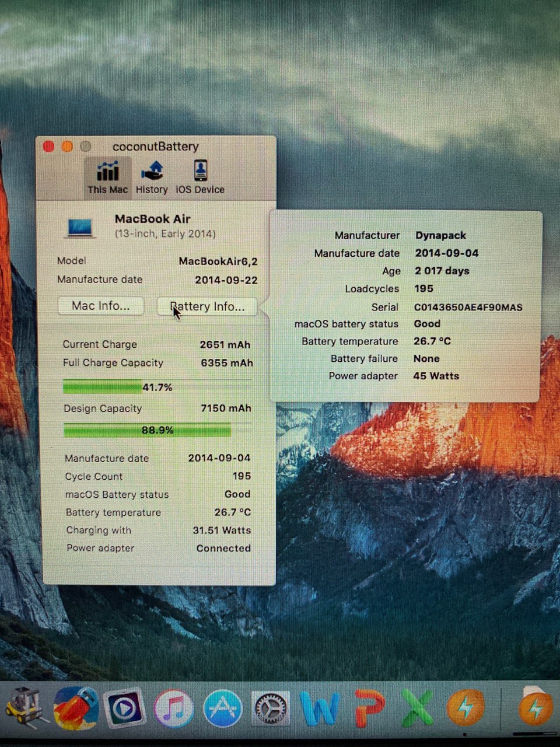Open the History tab

point(152,178)
